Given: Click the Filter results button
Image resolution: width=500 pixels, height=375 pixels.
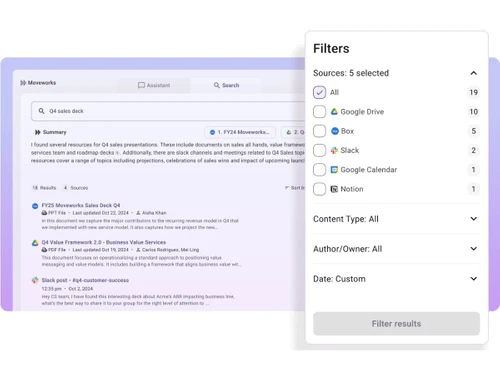Looking at the screenshot, I should pos(396,324).
